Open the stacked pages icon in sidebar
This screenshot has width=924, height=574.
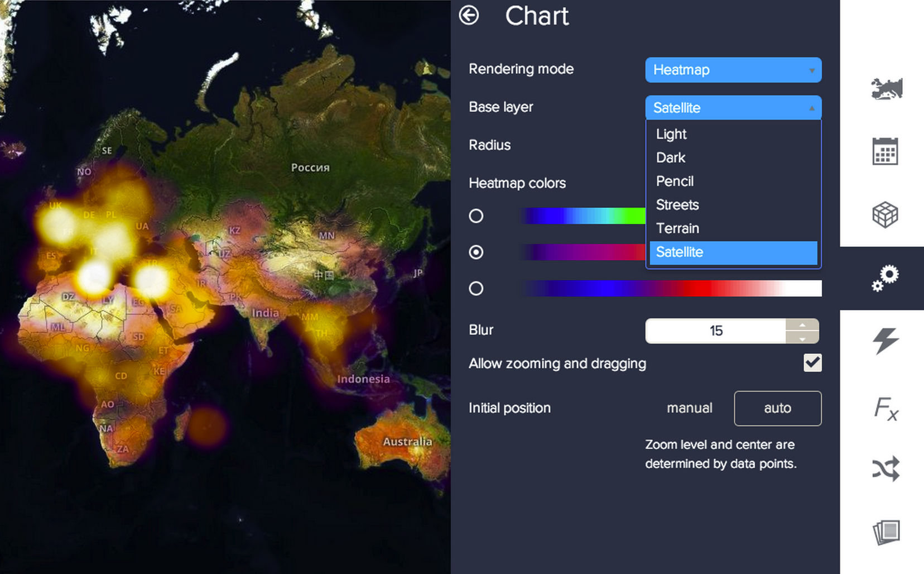[x=885, y=532]
